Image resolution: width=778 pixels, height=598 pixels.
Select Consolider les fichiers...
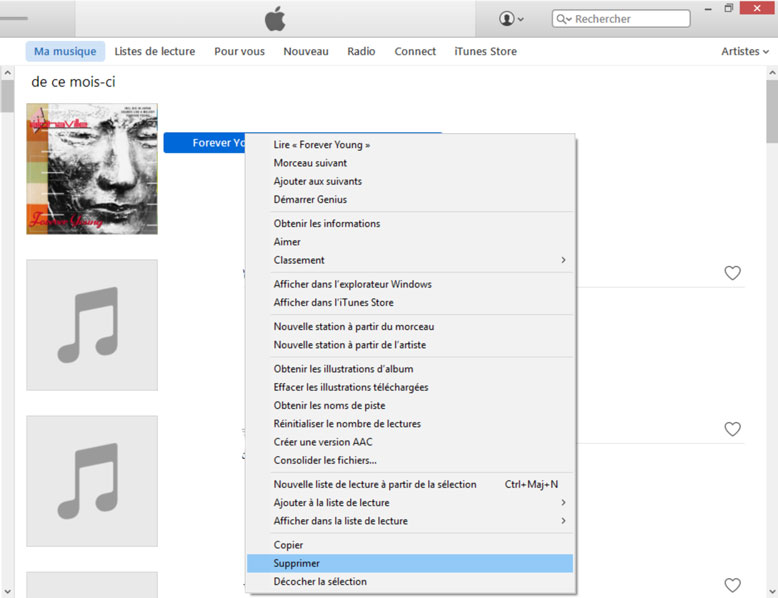coord(410,460)
